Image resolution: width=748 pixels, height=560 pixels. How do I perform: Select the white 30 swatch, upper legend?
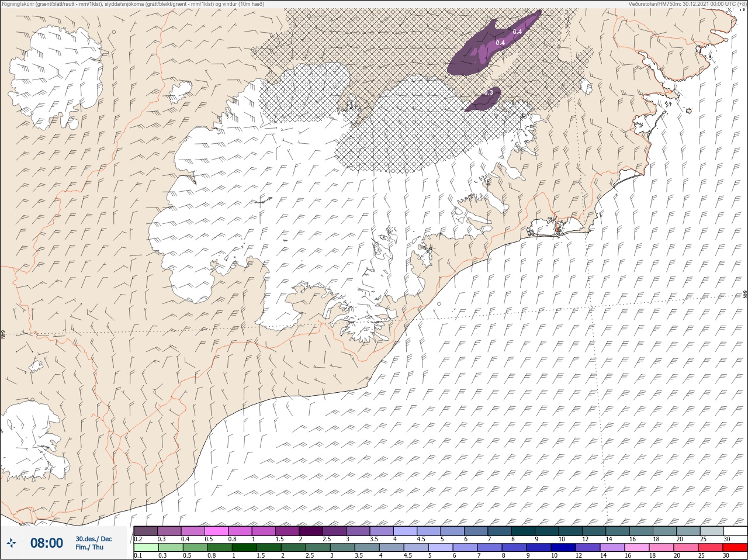click(735, 531)
